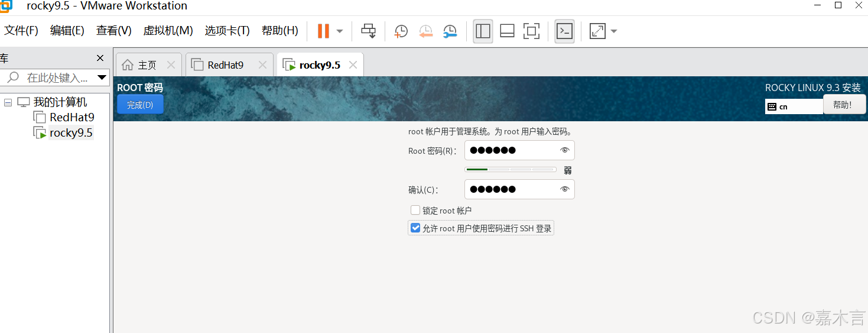This screenshot has width=868, height=333.
Task: Switch to the 主页 tab
Action: tap(148, 65)
